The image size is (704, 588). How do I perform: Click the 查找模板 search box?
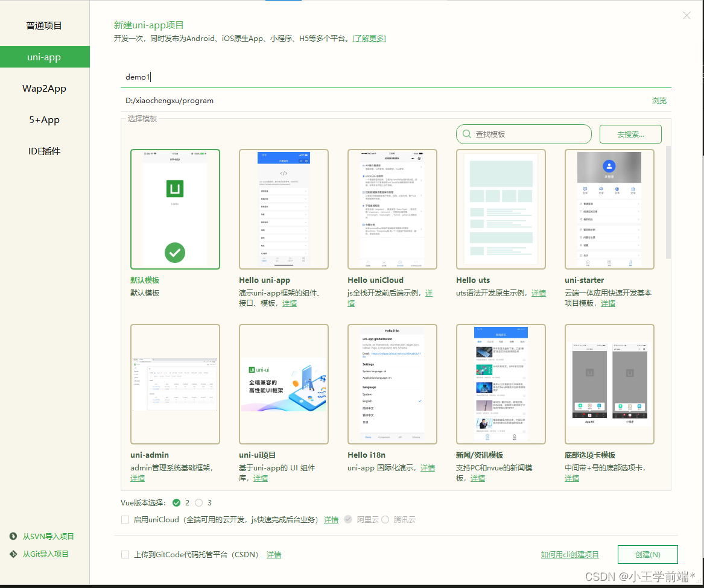524,134
